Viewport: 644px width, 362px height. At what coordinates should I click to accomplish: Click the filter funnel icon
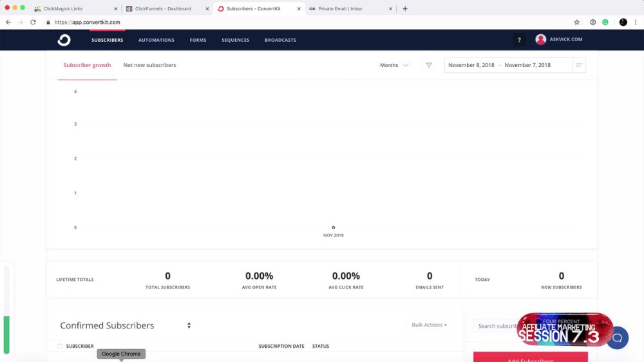(429, 65)
